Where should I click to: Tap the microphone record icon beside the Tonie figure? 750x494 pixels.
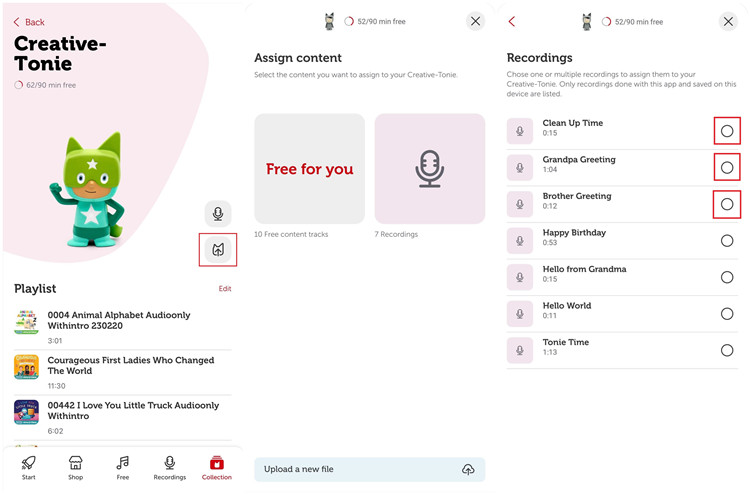coord(218,213)
